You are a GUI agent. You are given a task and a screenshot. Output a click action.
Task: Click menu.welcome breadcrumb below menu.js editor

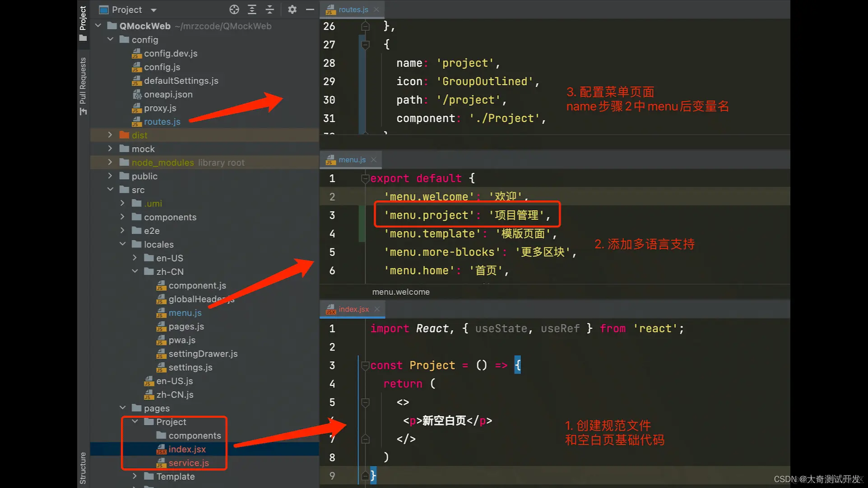pos(400,292)
